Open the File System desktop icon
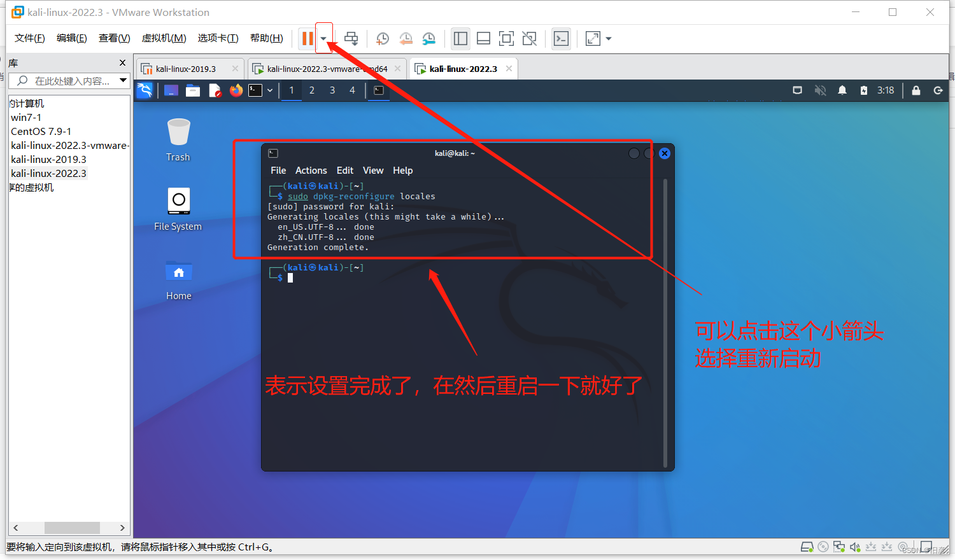Viewport: 955px width, 560px height. click(x=178, y=209)
